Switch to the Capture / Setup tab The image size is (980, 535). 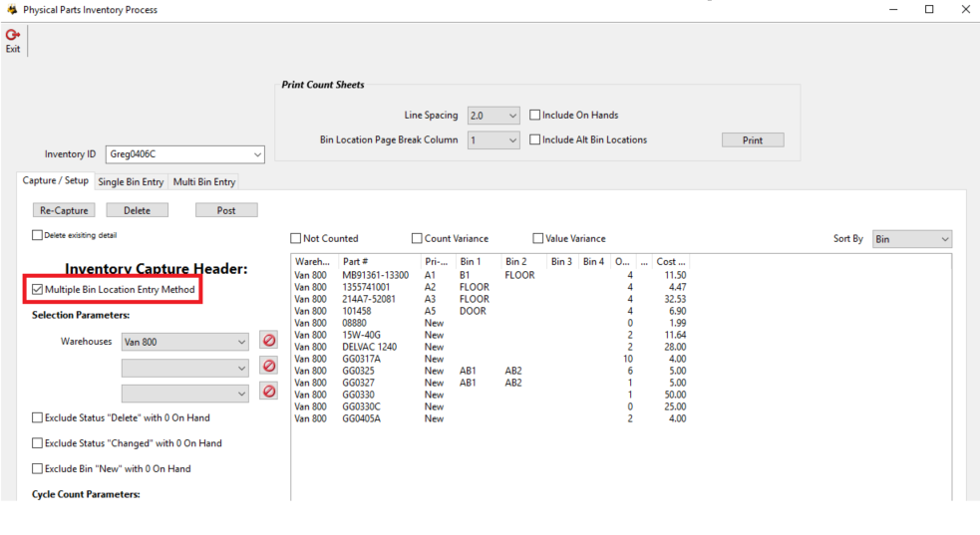(x=56, y=180)
